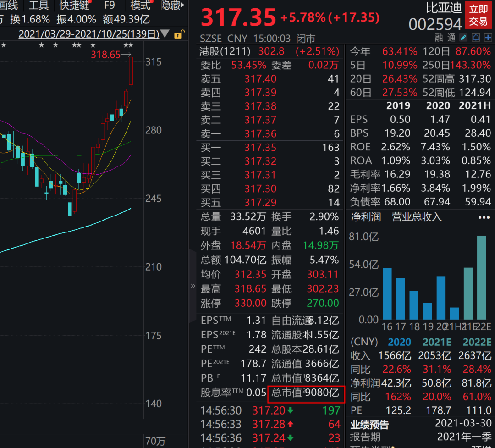Click the 2021H column header

click(x=475, y=105)
